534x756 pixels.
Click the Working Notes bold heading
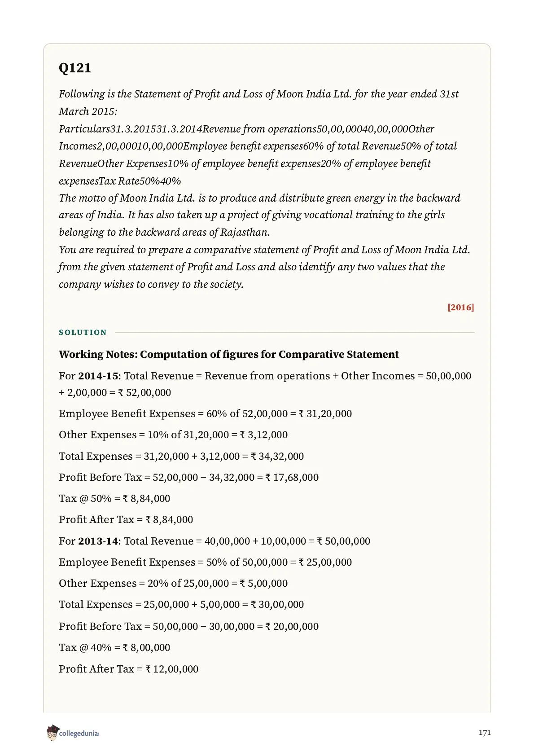click(228, 354)
